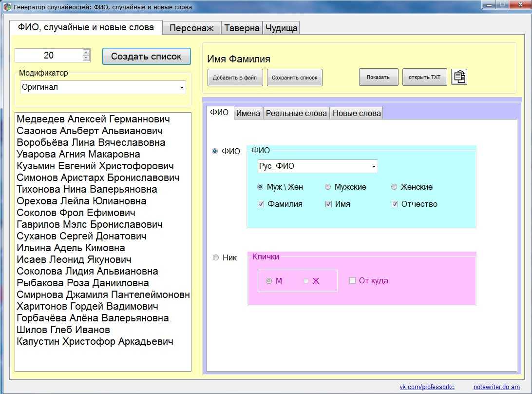Viewport: 532px width, 394px height.
Task: Switch to the Таверна tab
Action: [x=242, y=28]
